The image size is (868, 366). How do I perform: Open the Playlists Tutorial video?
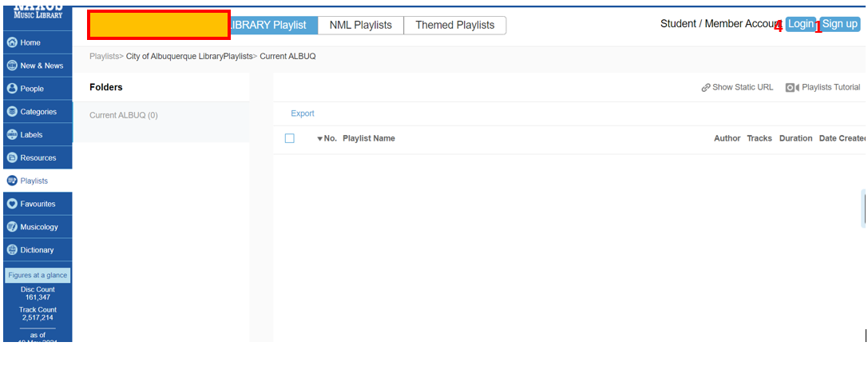click(x=822, y=87)
